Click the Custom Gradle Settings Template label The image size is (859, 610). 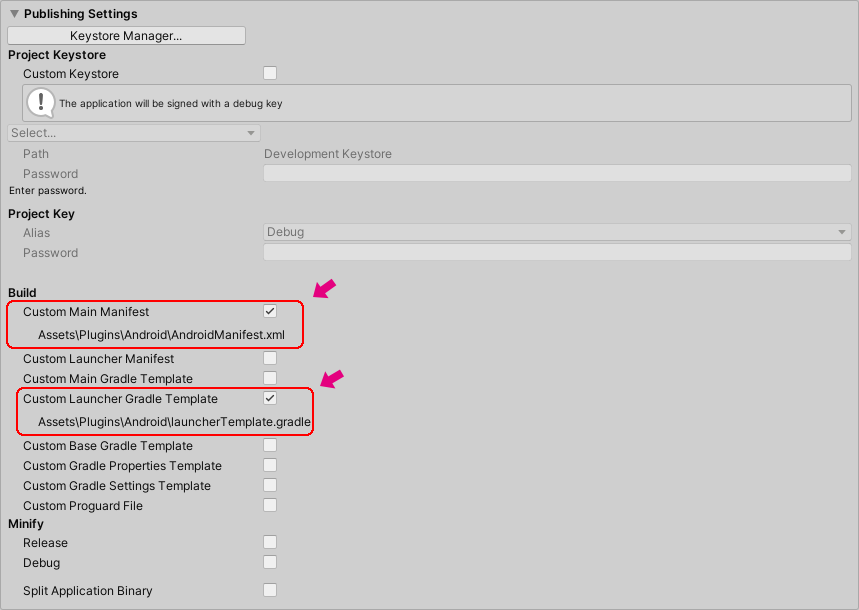click(117, 486)
